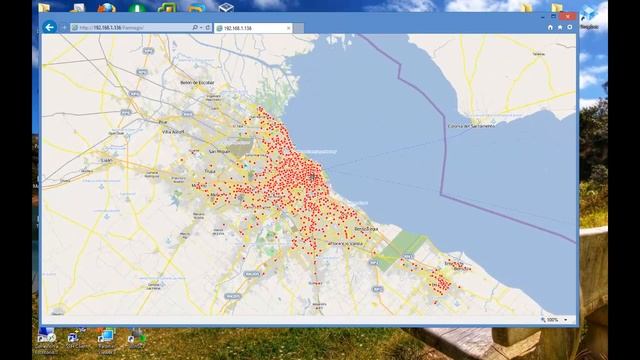Switch to the 192.168.1.136 tab
This screenshot has height=360, width=640.
[253, 28]
